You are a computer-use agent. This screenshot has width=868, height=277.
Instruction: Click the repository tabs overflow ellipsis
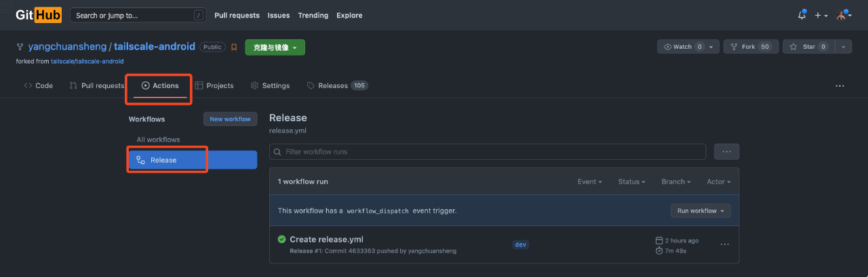click(x=840, y=86)
